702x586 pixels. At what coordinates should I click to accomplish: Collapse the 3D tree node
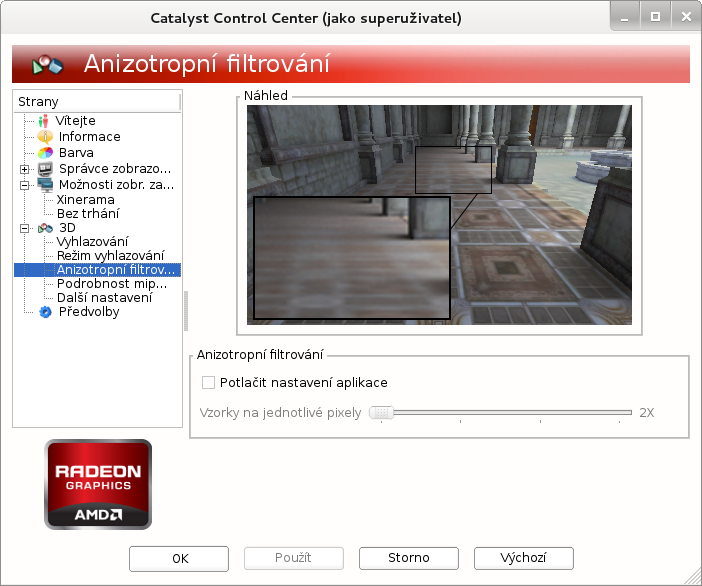pos(25,229)
